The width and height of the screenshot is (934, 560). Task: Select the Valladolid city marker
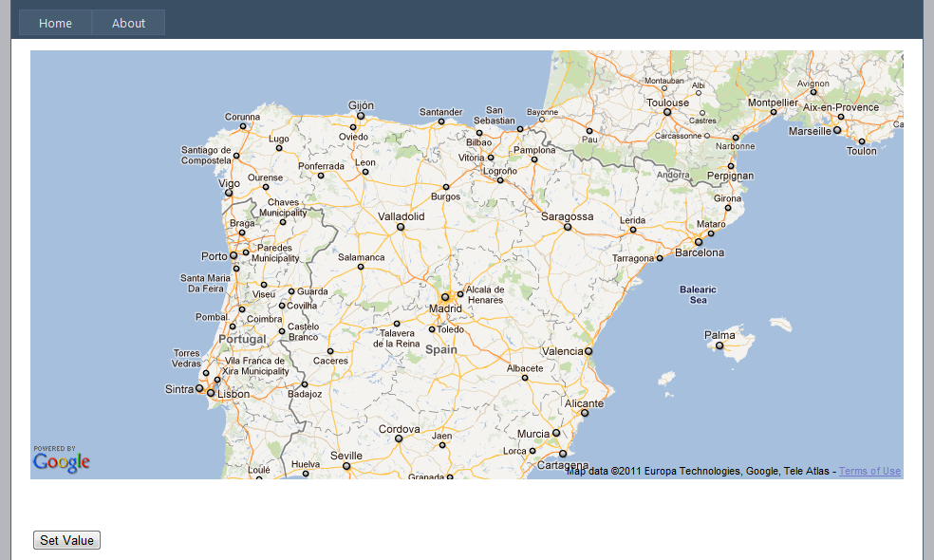[x=401, y=227]
